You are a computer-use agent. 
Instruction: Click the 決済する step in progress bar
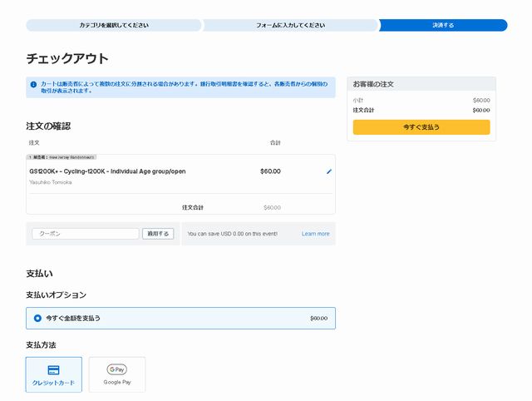[442, 26]
